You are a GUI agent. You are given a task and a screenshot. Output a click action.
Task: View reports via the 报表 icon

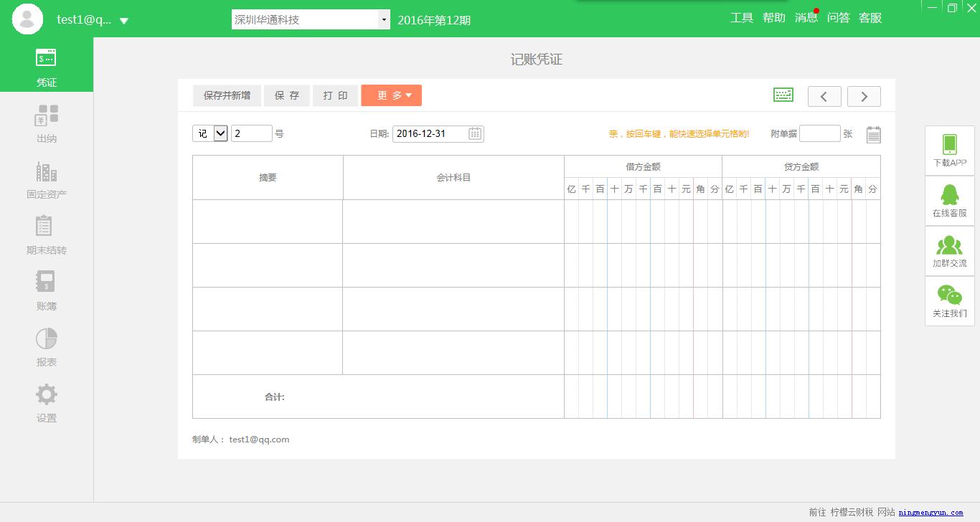click(x=46, y=345)
